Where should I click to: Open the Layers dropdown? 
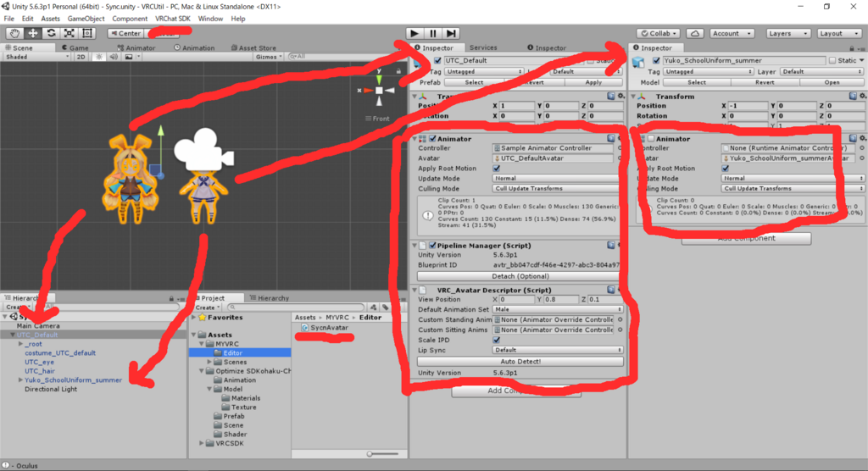click(x=787, y=33)
